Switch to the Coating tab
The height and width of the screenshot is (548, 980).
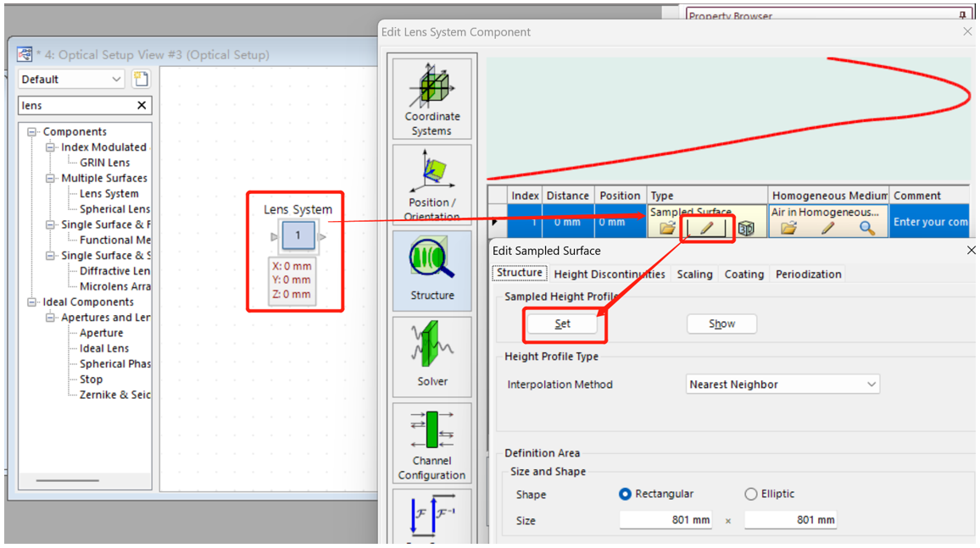[x=743, y=274]
